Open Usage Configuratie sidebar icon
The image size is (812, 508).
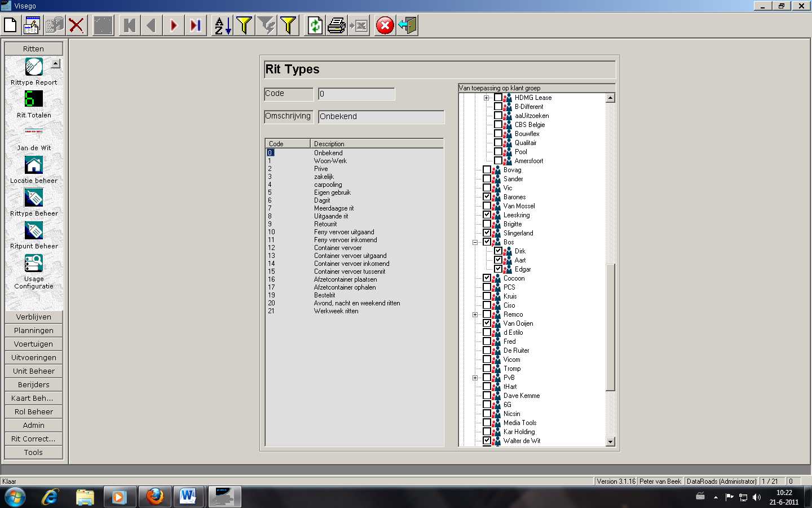click(34, 271)
